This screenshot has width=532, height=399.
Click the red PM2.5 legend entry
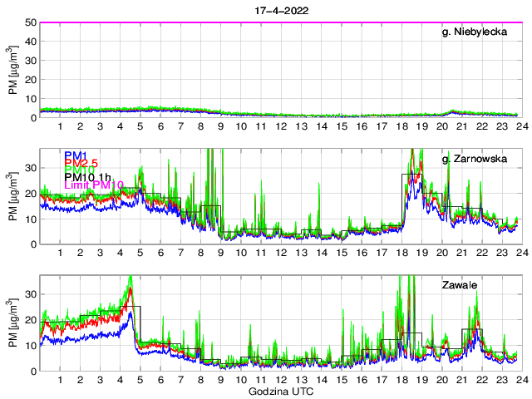(x=81, y=165)
